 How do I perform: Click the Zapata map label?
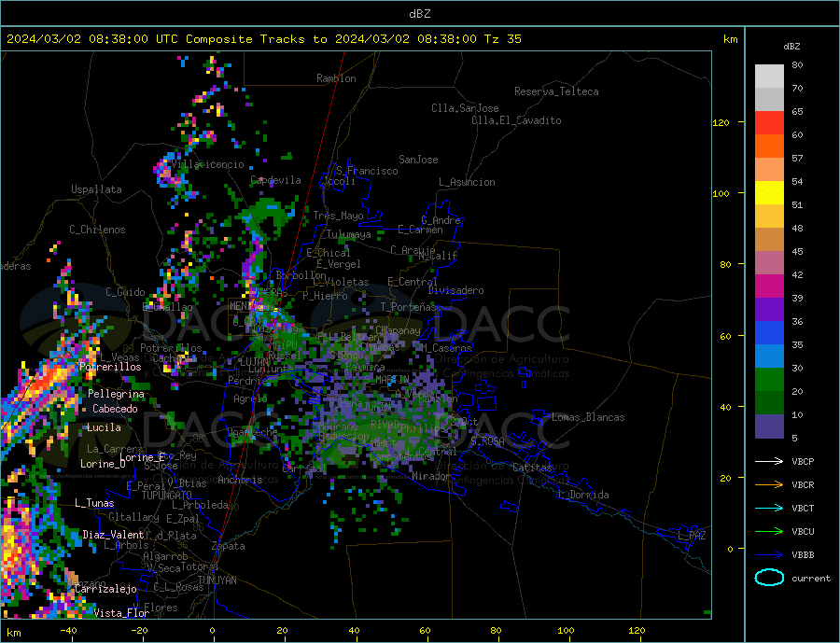(229, 546)
